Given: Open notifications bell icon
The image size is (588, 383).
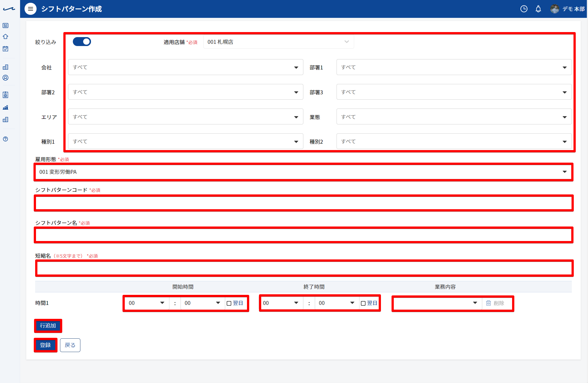Looking at the screenshot, I should tap(538, 9).
